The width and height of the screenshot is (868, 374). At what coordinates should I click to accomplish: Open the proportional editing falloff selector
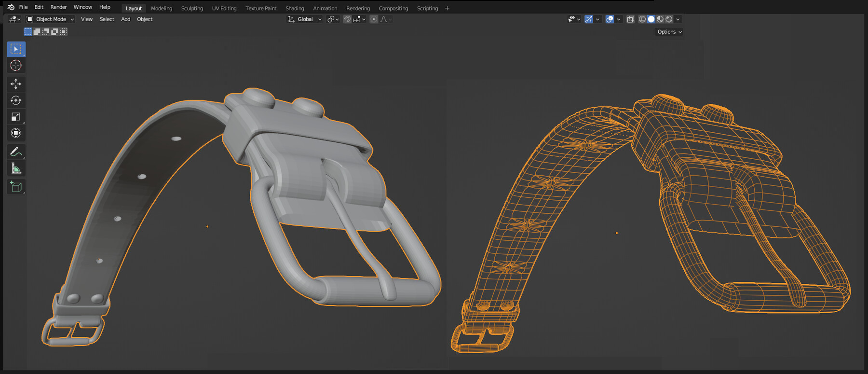[x=386, y=19]
